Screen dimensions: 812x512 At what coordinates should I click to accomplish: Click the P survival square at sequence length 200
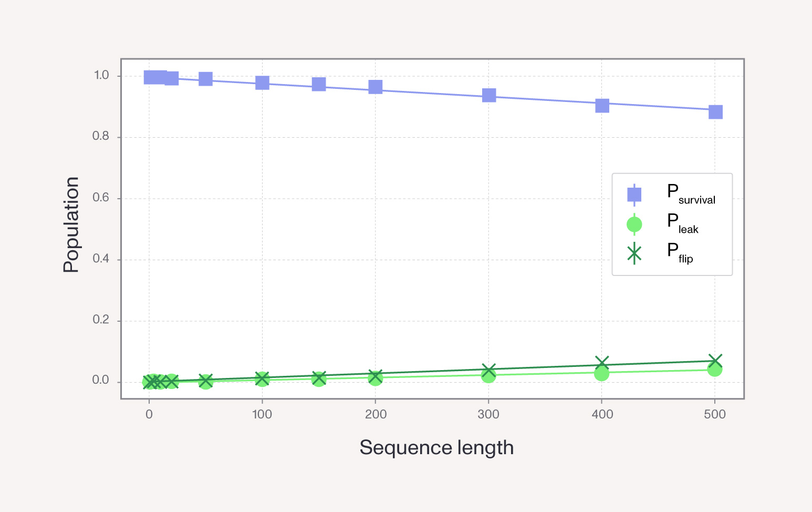pyautogui.click(x=375, y=87)
